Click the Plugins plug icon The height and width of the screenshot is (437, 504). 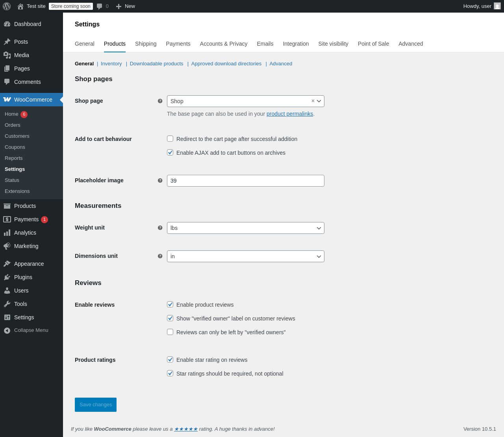pyautogui.click(x=7, y=277)
